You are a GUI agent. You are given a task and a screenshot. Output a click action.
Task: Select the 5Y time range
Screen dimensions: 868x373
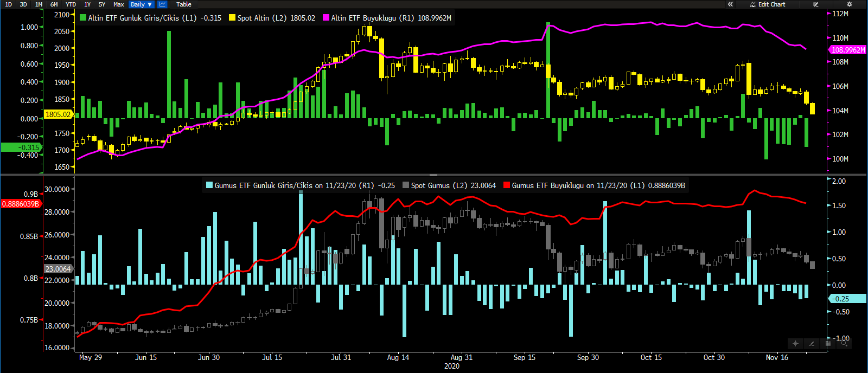[x=102, y=4]
